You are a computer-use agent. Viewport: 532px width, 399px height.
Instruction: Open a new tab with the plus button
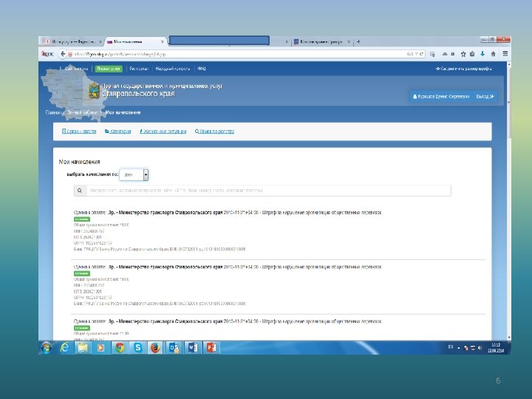tap(358, 41)
